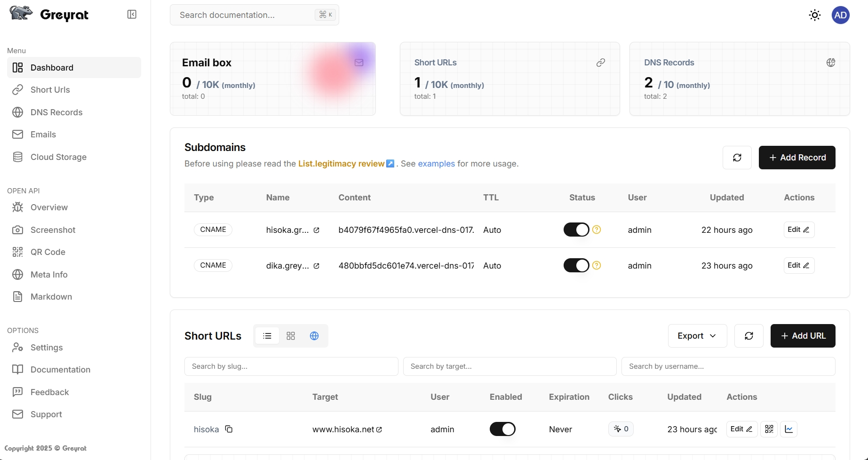Click the Search by slug field

point(291,366)
